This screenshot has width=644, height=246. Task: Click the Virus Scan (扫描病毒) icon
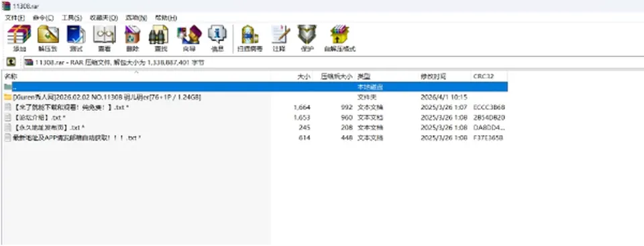pyautogui.click(x=250, y=38)
